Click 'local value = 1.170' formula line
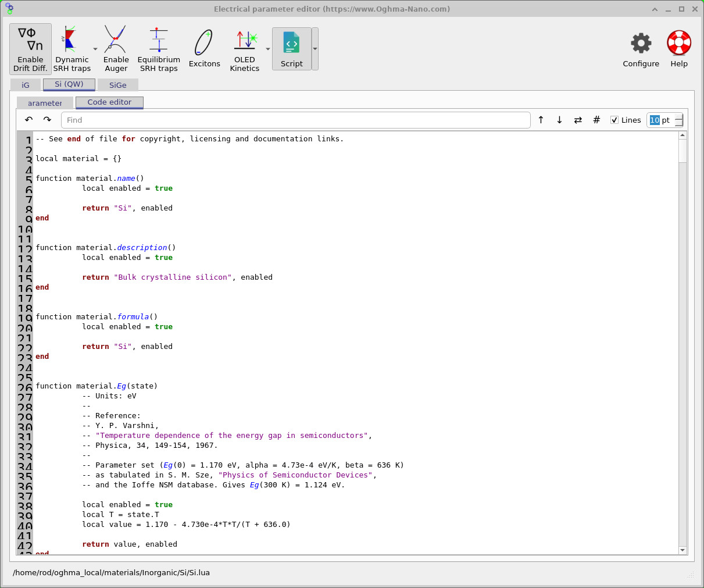704x588 pixels. click(186, 525)
